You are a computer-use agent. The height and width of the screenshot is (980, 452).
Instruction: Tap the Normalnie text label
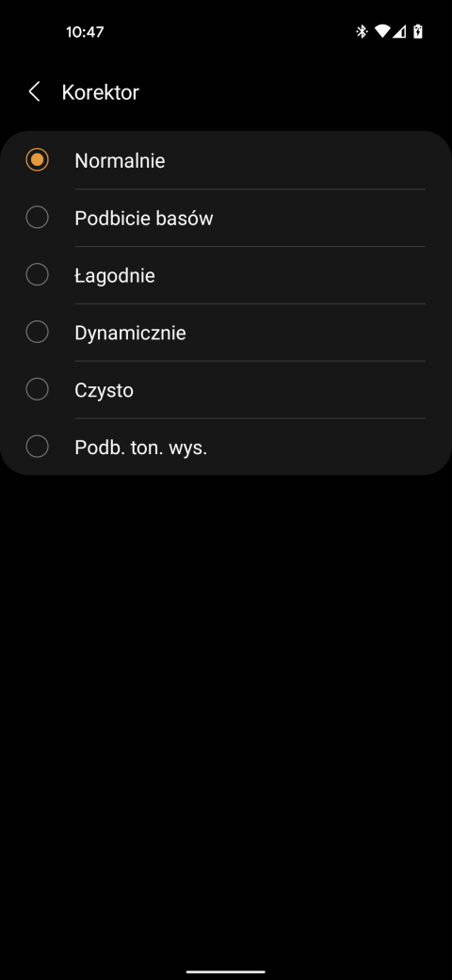point(120,160)
